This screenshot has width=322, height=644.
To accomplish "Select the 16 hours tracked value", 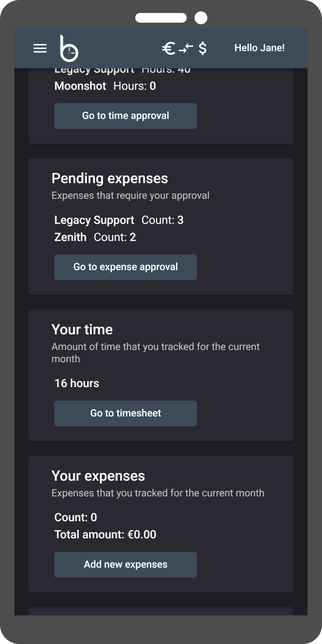I will pos(76,383).
